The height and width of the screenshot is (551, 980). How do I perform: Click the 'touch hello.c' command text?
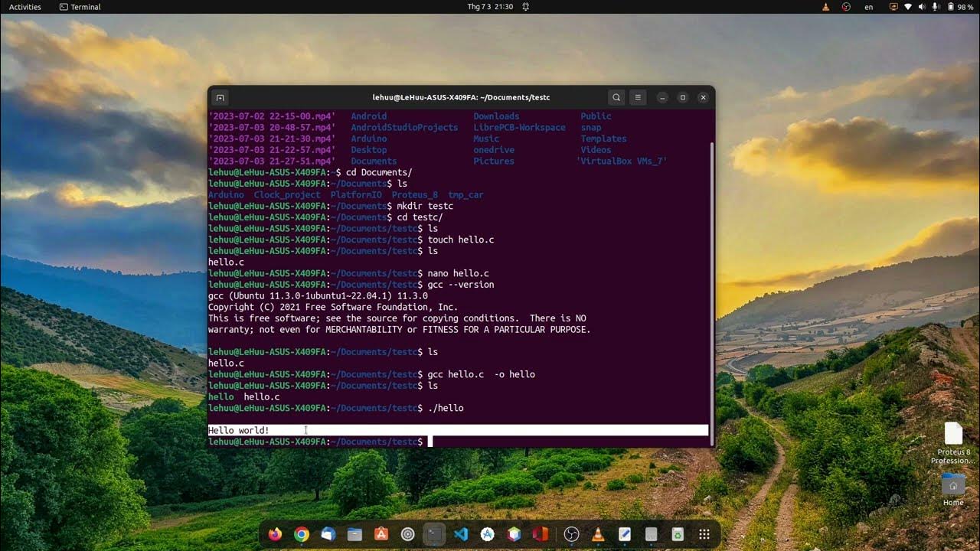point(461,240)
